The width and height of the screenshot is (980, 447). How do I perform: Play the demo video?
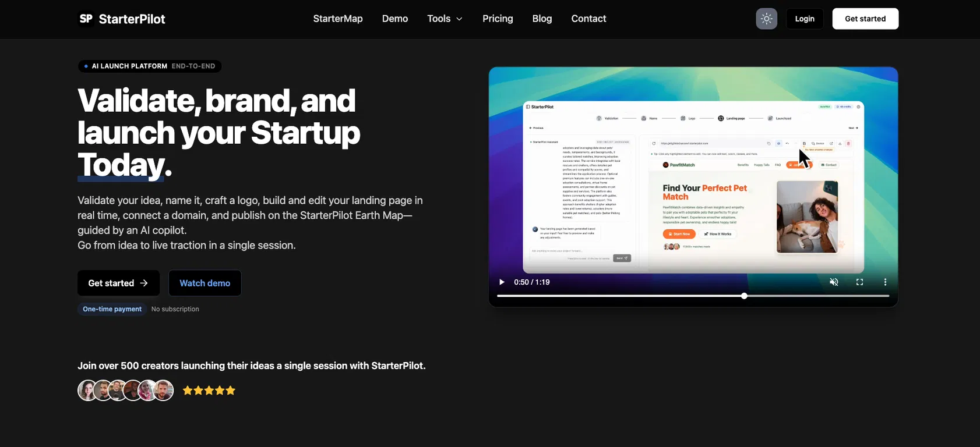point(502,282)
